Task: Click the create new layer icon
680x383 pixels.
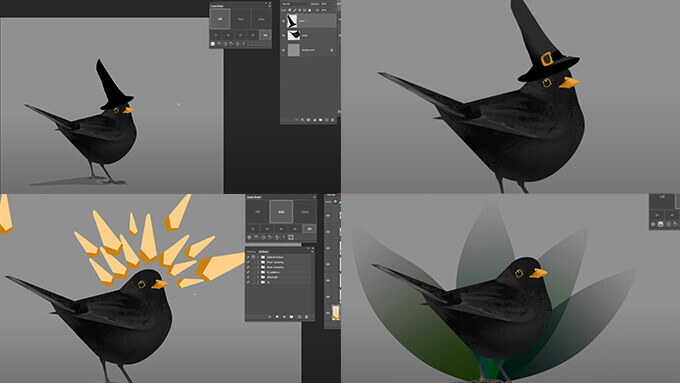Action: click(327, 120)
